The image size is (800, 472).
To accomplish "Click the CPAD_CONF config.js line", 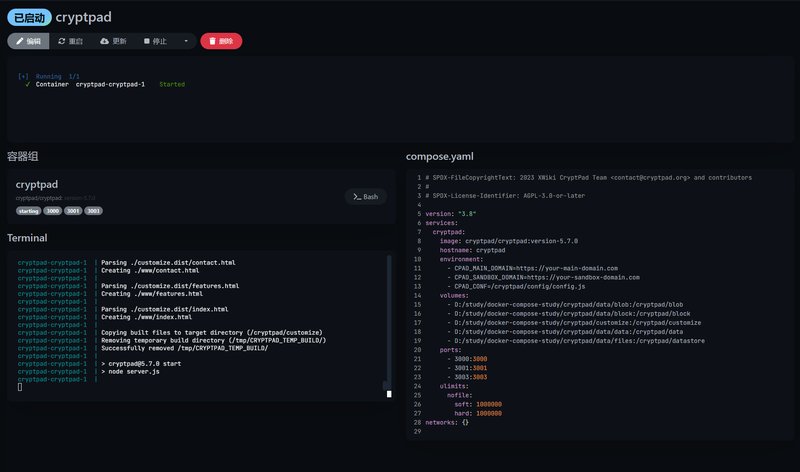I will (516, 286).
